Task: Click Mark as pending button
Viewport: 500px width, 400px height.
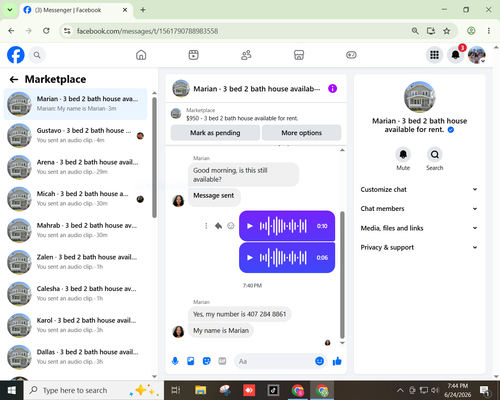Action: click(x=215, y=133)
